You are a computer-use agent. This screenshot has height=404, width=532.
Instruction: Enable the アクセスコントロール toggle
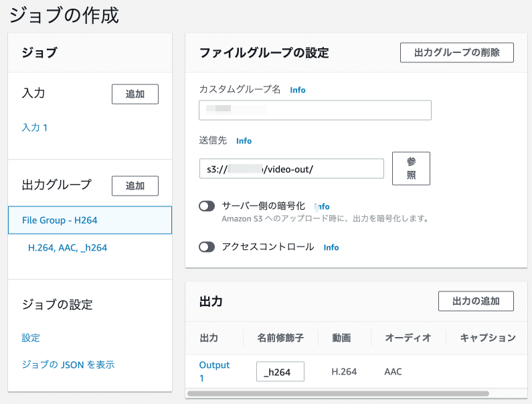[207, 247]
